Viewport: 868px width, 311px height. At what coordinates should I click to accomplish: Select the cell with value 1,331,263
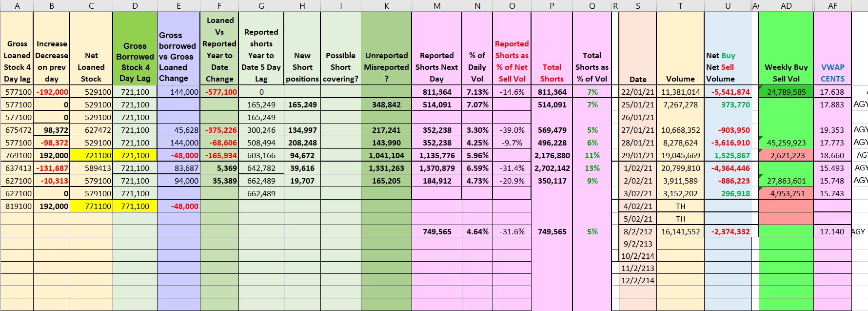coord(386,168)
